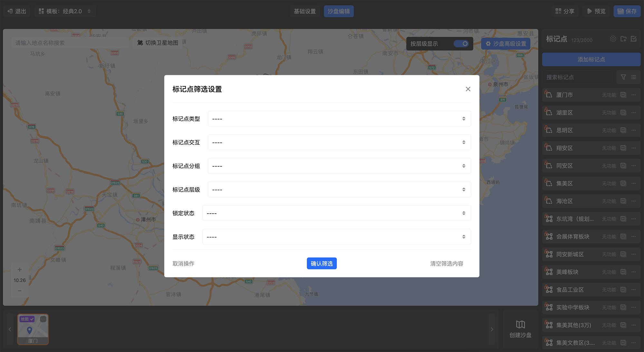Screen dimensions: 644x352
Task: Click the gear settings icon in 标记点 header
Action: point(613,39)
